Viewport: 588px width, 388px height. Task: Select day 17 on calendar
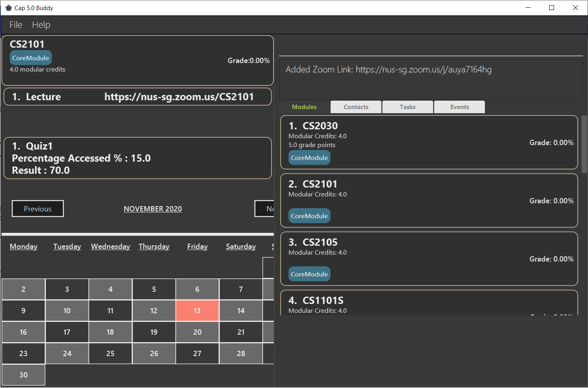pos(67,332)
